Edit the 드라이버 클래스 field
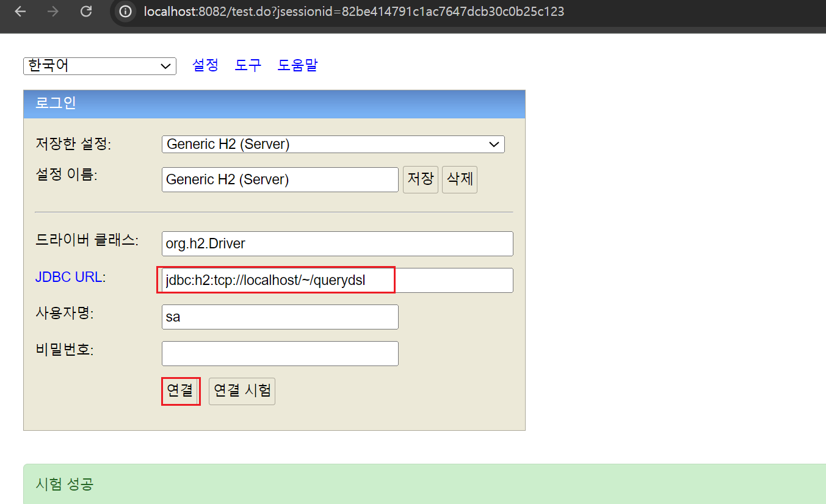826x504 pixels. pos(337,243)
